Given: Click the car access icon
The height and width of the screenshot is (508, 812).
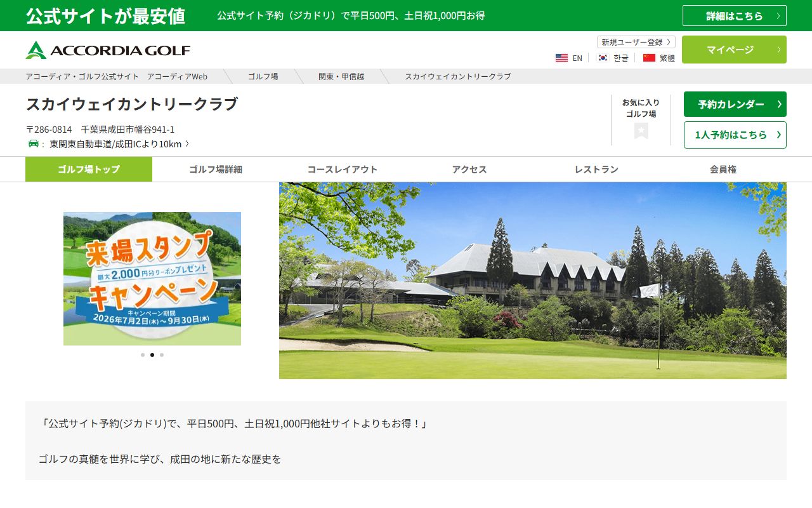Looking at the screenshot, I should [34, 144].
